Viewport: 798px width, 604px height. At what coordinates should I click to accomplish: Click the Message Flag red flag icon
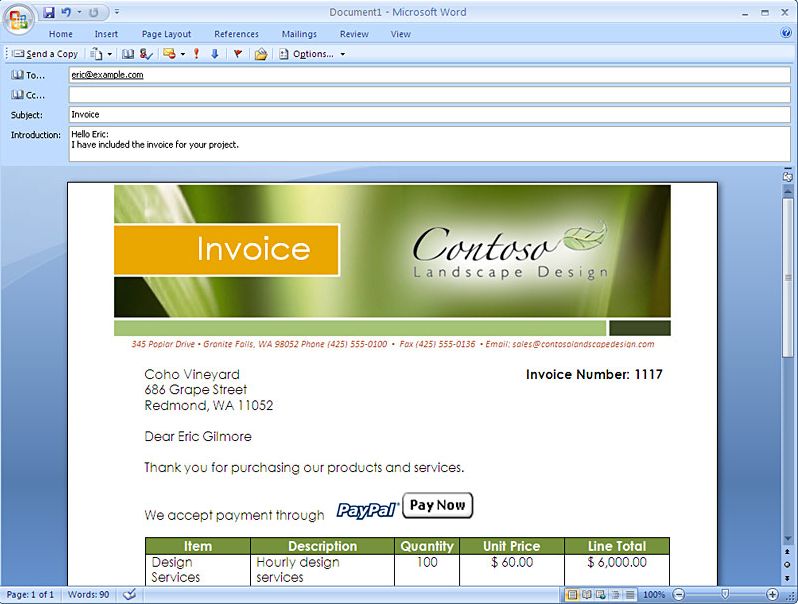click(x=237, y=54)
